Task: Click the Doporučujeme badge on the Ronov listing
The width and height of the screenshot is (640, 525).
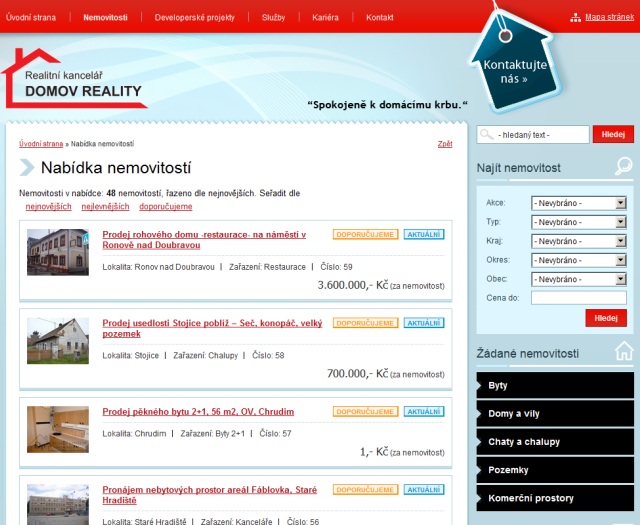Action: pos(365,234)
